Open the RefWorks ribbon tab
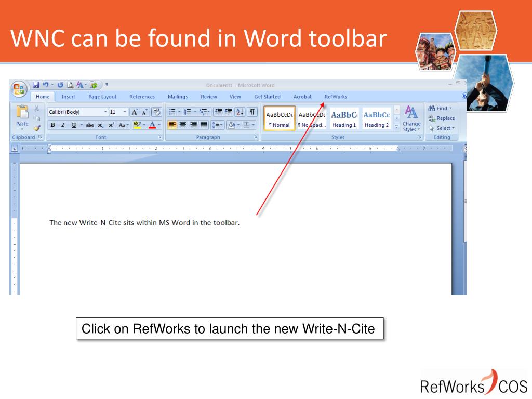532x399 pixels. (336, 97)
